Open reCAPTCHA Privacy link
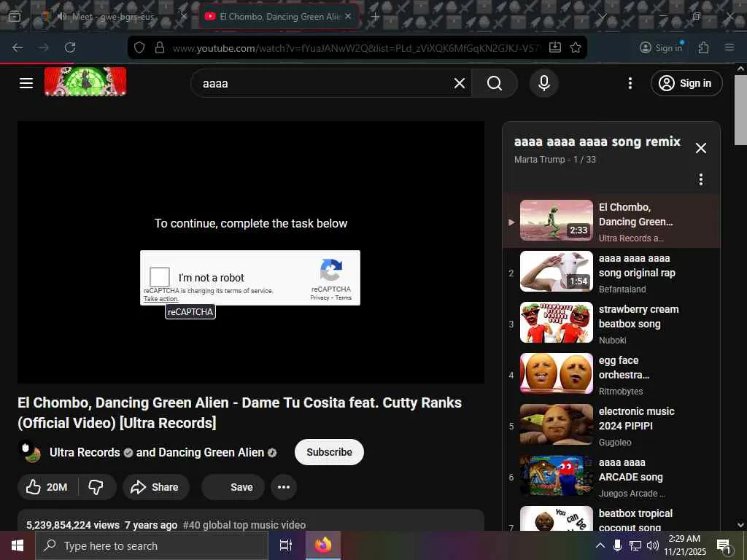The width and height of the screenshot is (747, 560). point(320,297)
